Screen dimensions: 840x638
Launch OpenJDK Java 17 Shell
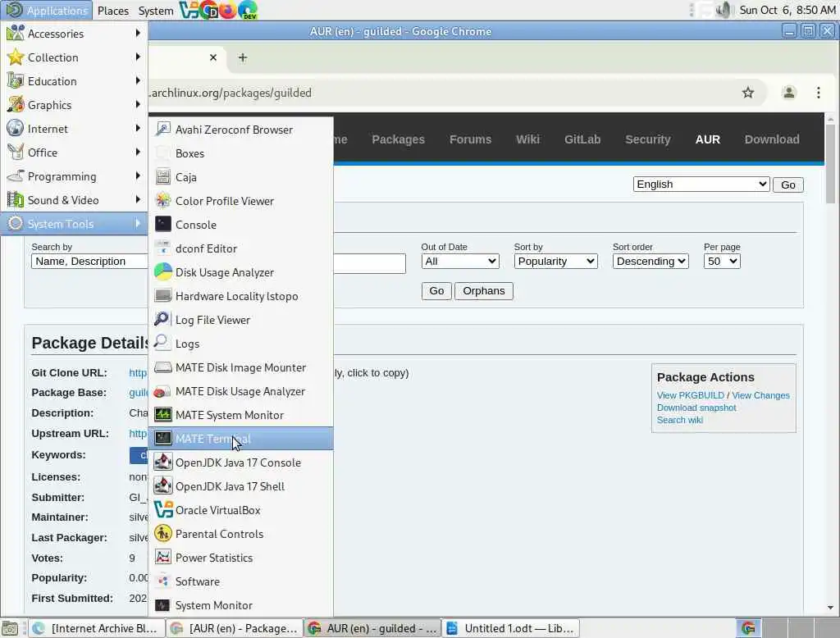(x=240, y=486)
